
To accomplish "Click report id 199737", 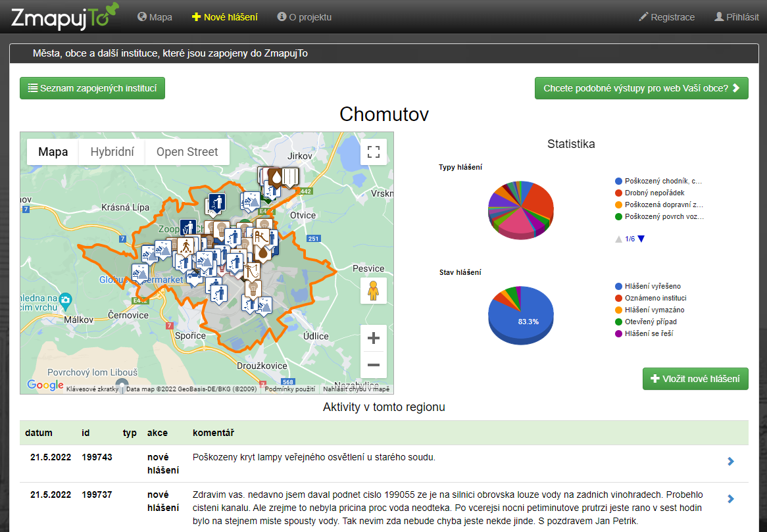I will pos(97,495).
